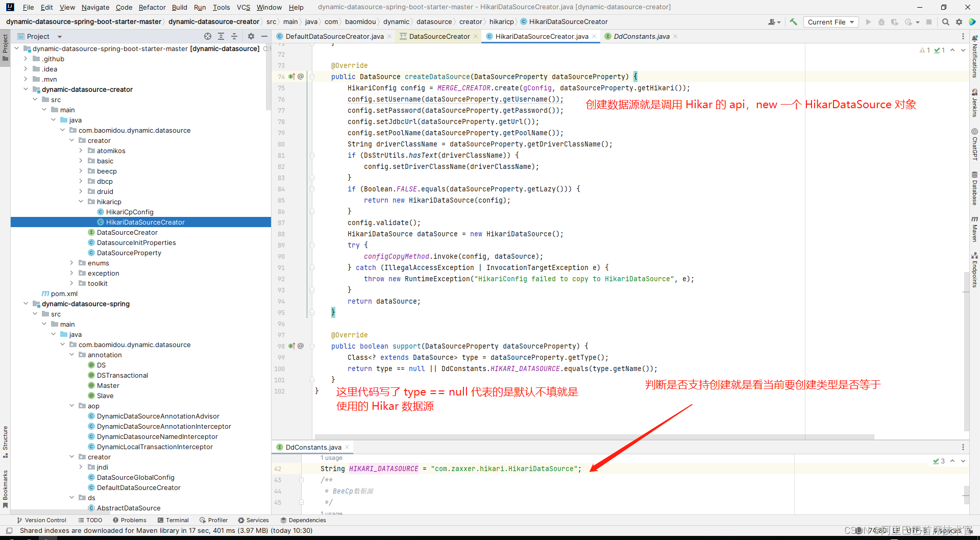The image size is (980, 540).
Task: Open the Search Everywhere magnifier
Action: 946,22
